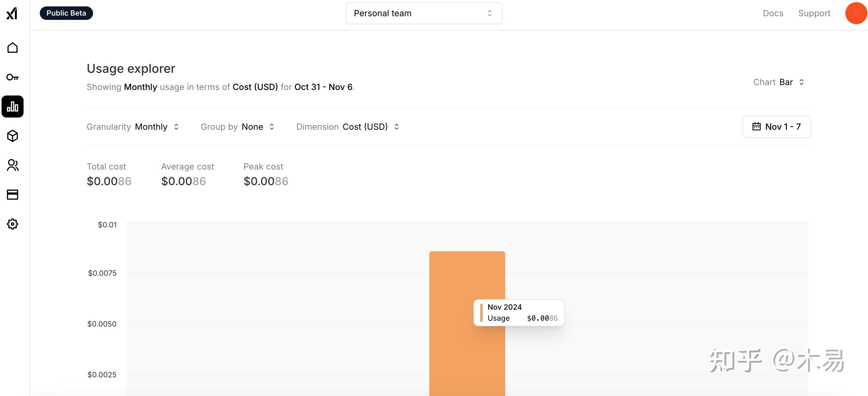
Task: Open the Models cube sidebar icon
Action: 13,136
